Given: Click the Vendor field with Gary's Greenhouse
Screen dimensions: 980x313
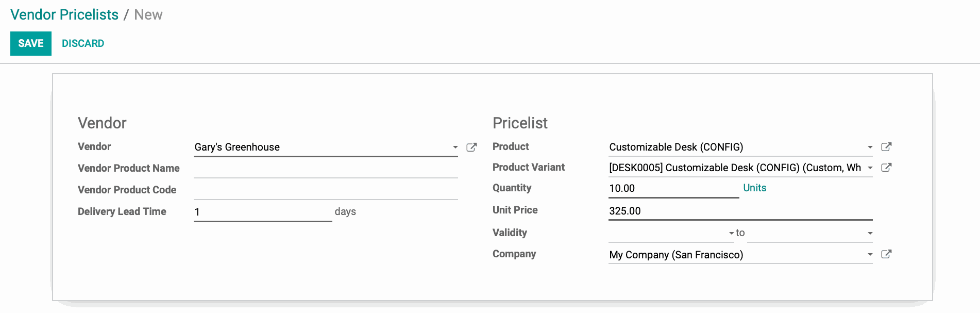Looking at the screenshot, I should point(326,147).
